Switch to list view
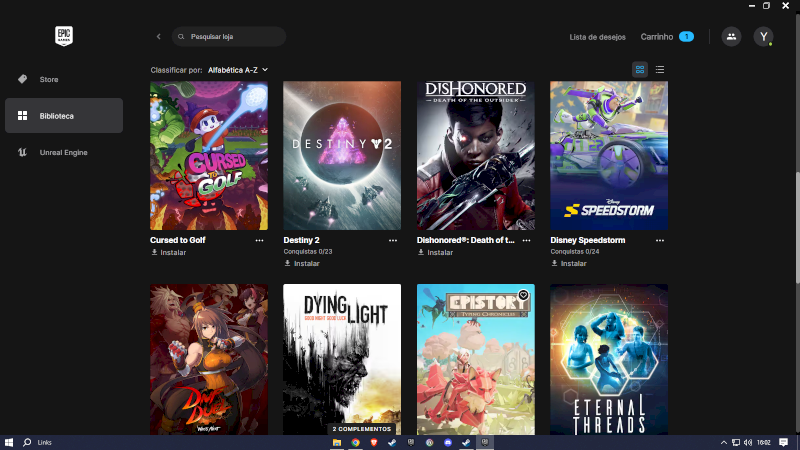 click(x=660, y=69)
